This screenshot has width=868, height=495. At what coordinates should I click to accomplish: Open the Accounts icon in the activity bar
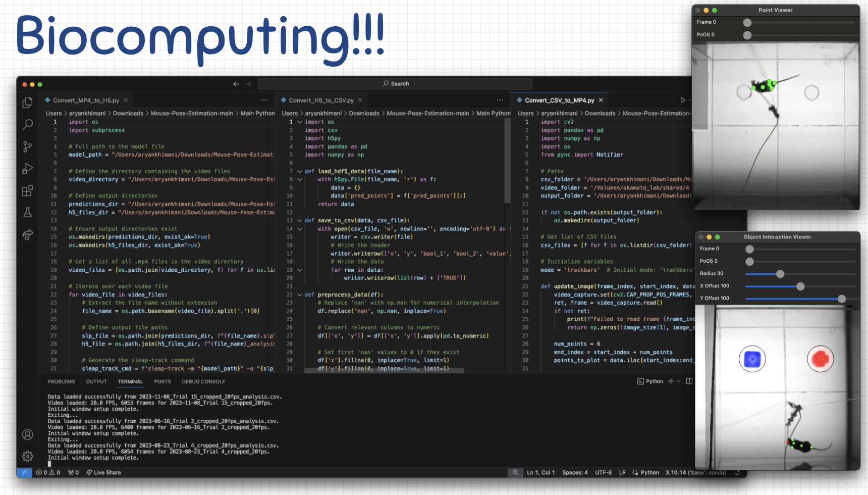(x=28, y=434)
